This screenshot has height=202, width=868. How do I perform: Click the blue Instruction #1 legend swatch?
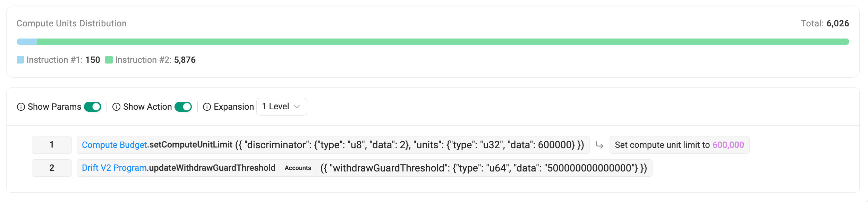tap(20, 60)
